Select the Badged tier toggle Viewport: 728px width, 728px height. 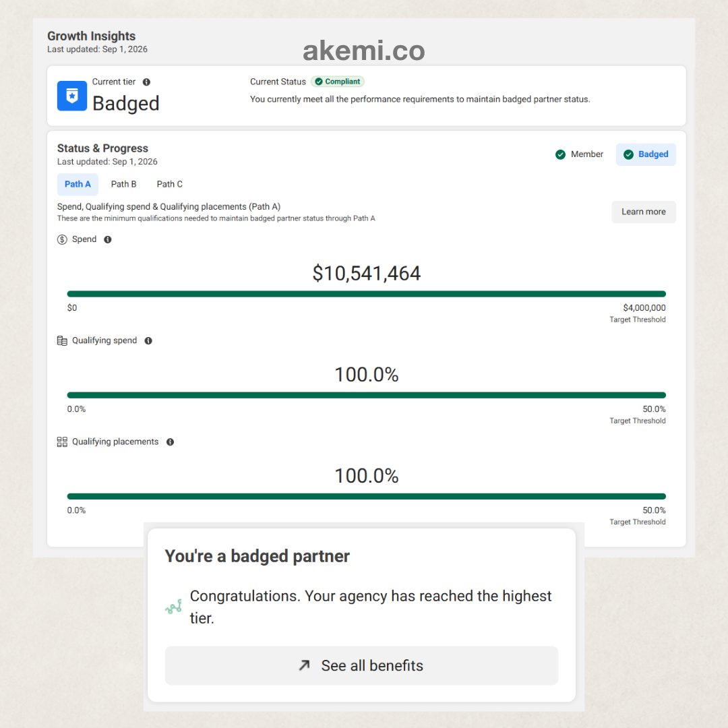[646, 154]
